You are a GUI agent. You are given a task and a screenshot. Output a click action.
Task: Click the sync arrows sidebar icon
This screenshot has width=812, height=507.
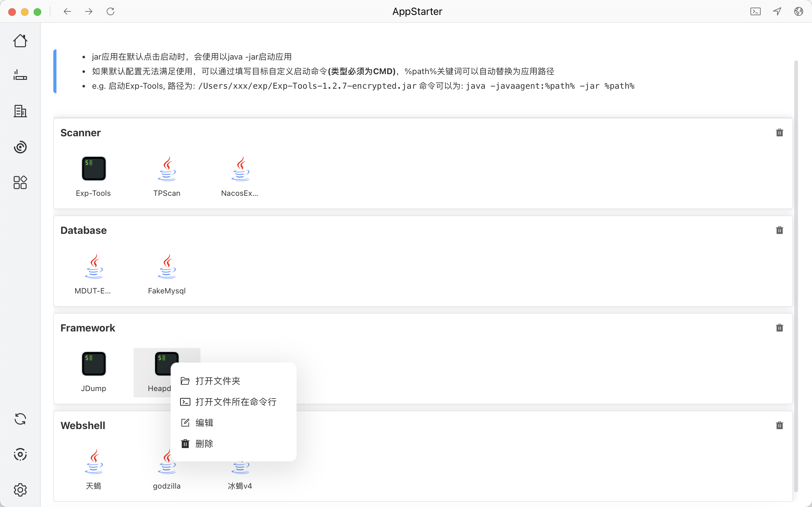[20, 419]
